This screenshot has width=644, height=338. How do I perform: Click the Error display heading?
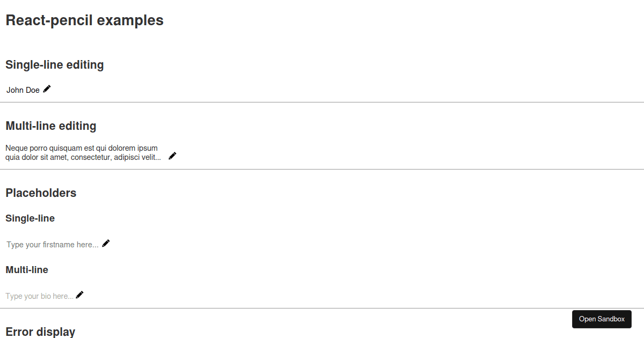coord(40,332)
